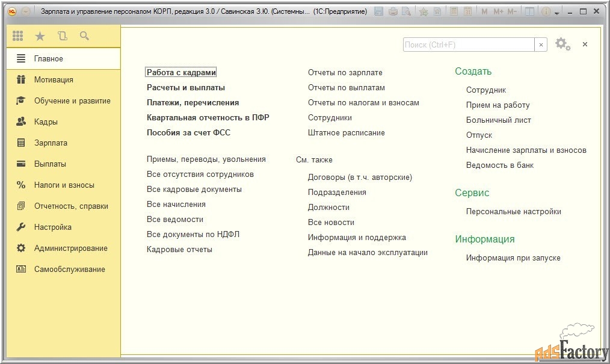This screenshot has width=610, height=364.
Task: Select the Главное section
Action: point(63,59)
